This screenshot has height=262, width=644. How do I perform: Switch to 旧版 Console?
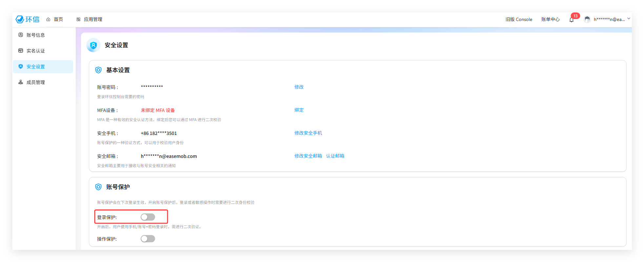519,19
